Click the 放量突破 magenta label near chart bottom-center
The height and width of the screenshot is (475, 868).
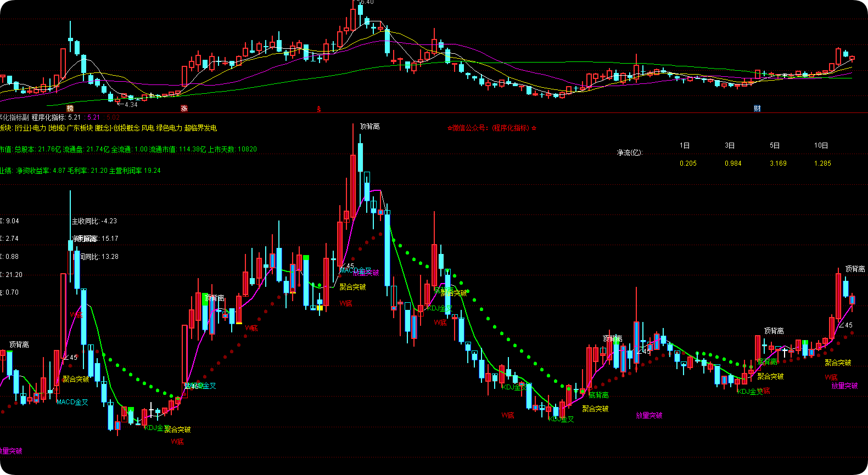click(x=649, y=416)
